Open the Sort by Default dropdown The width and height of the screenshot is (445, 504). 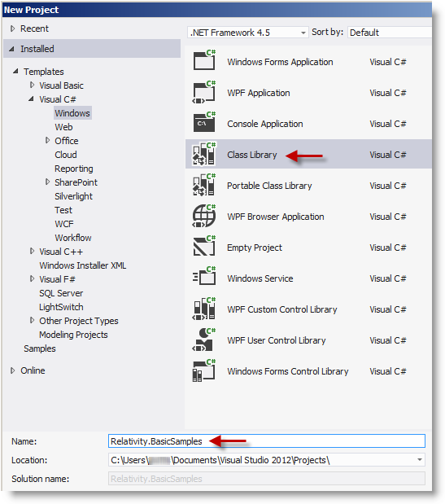pos(390,33)
